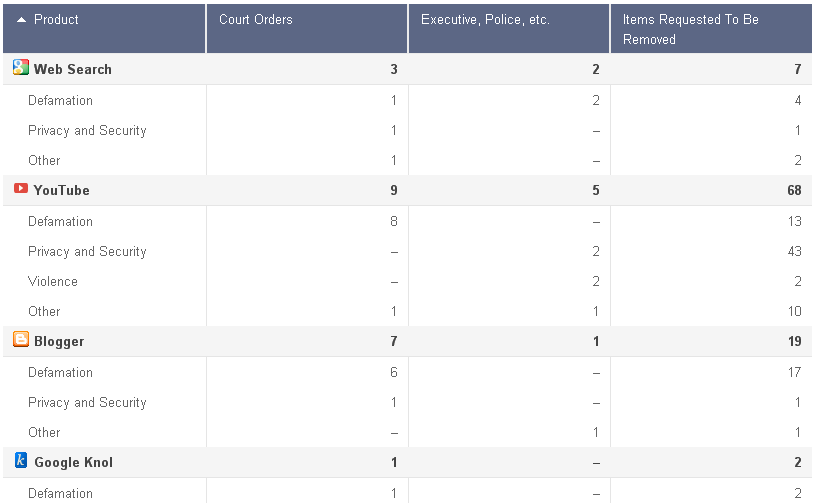This screenshot has width=814, height=503.
Task: Click Violence row under YouTube
Action: tap(52, 282)
